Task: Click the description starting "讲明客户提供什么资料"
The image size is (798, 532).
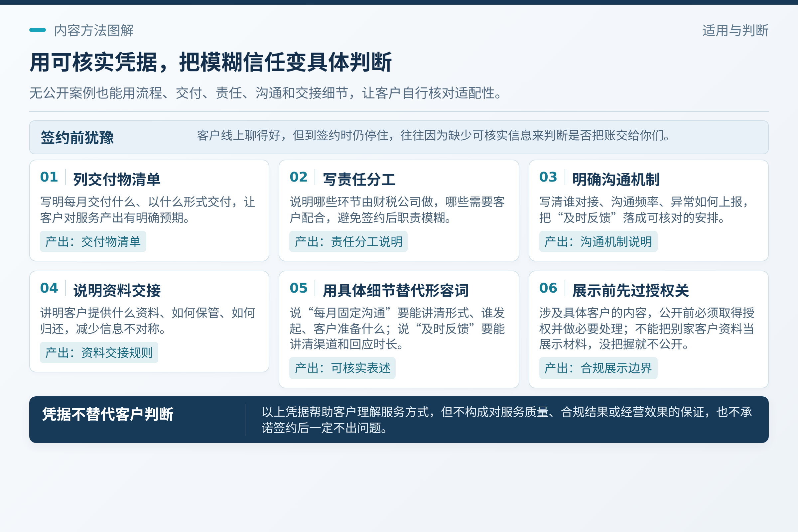Action: tap(148, 321)
